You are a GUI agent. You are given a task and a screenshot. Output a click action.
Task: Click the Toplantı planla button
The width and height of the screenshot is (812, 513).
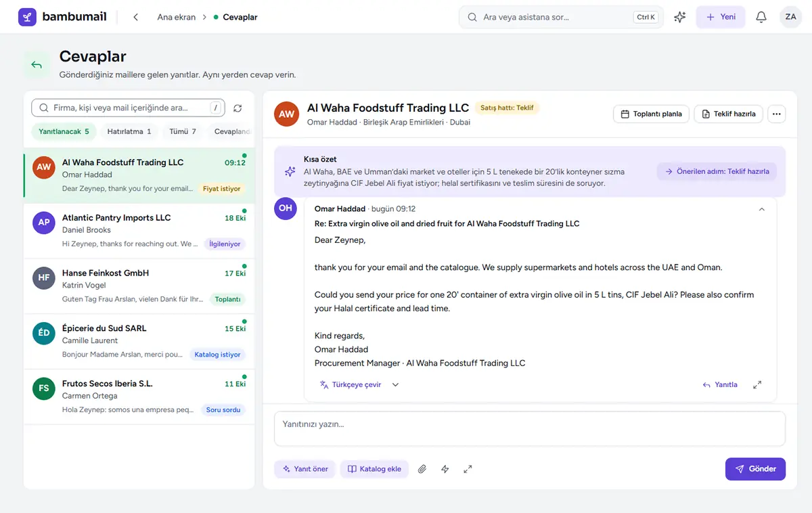pos(651,114)
